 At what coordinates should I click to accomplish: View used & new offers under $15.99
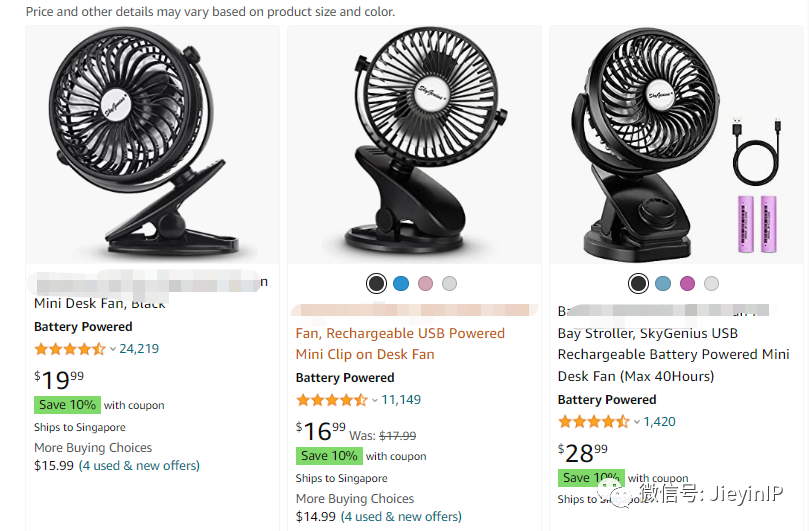(x=139, y=465)
